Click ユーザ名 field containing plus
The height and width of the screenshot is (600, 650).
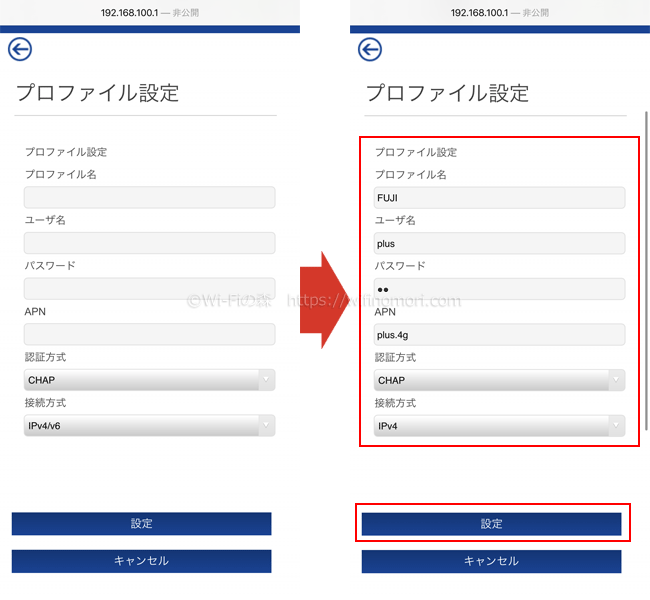coord(500,243)
